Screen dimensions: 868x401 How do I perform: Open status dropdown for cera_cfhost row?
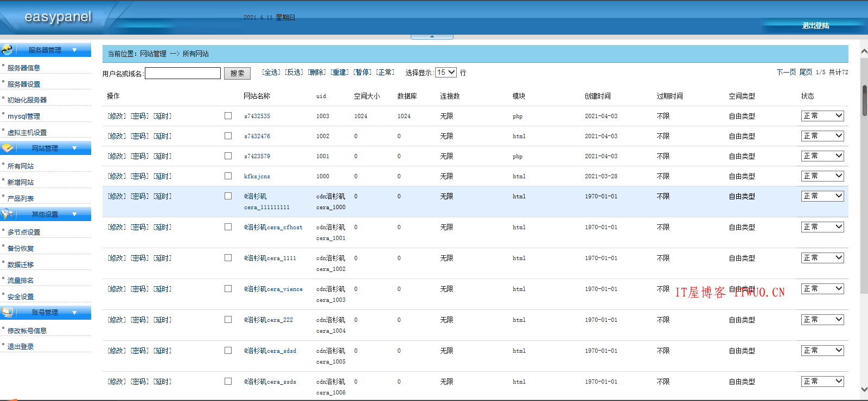(x=822, y=227)
